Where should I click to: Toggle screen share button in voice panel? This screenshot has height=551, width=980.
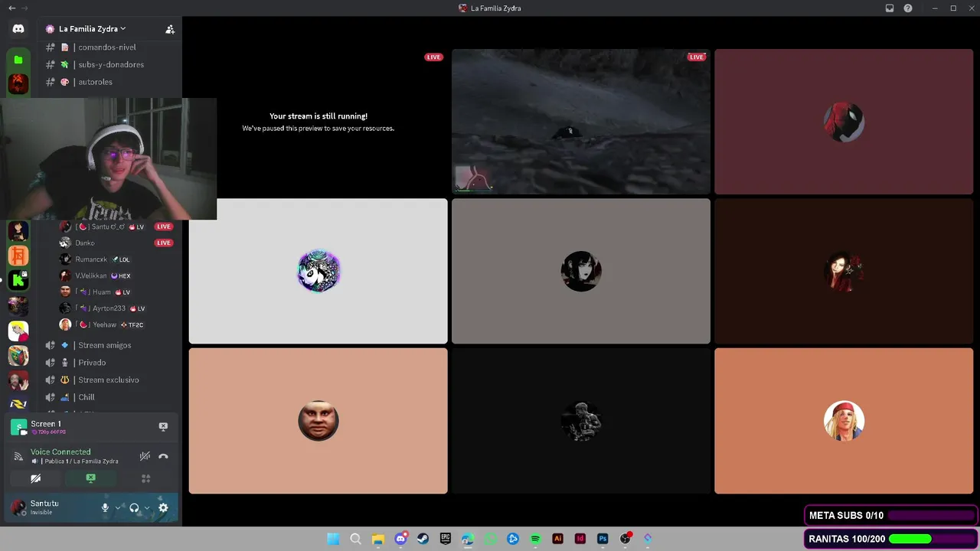[x=90, y=478]
